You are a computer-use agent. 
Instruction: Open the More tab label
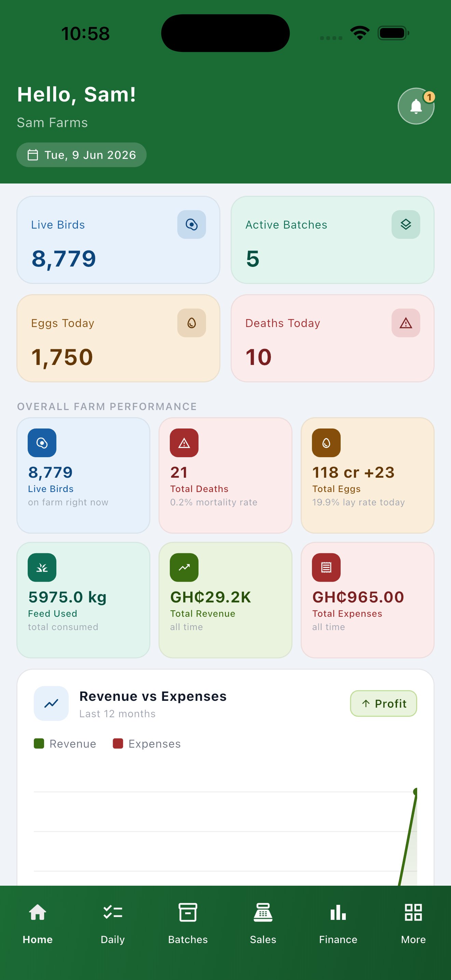(413, 940)
